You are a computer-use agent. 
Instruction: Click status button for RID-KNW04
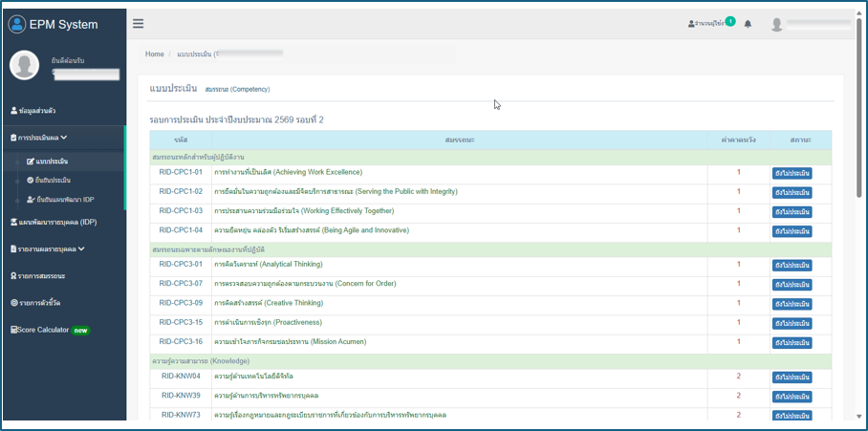(792, 377)
